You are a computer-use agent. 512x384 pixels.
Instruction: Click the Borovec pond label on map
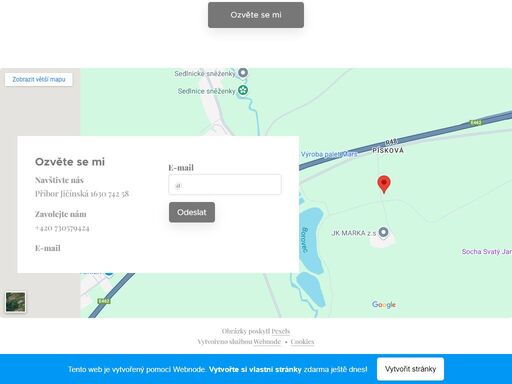point(304,240)
